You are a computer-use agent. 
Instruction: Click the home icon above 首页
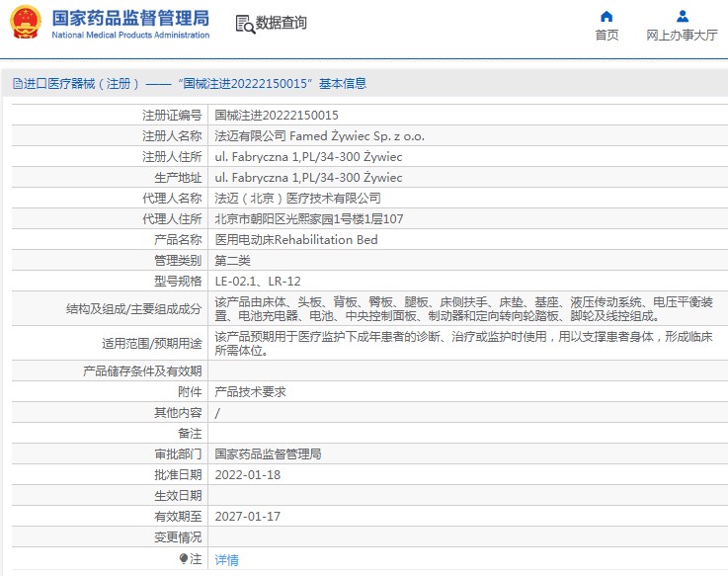click(x=607, y=16)
